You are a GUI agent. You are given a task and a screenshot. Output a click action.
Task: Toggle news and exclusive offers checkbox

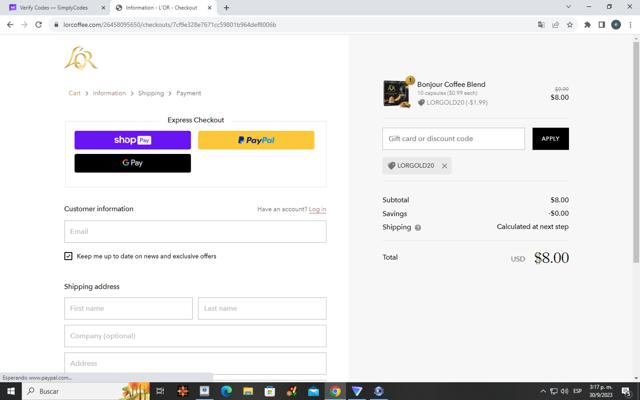click(68, 256)
